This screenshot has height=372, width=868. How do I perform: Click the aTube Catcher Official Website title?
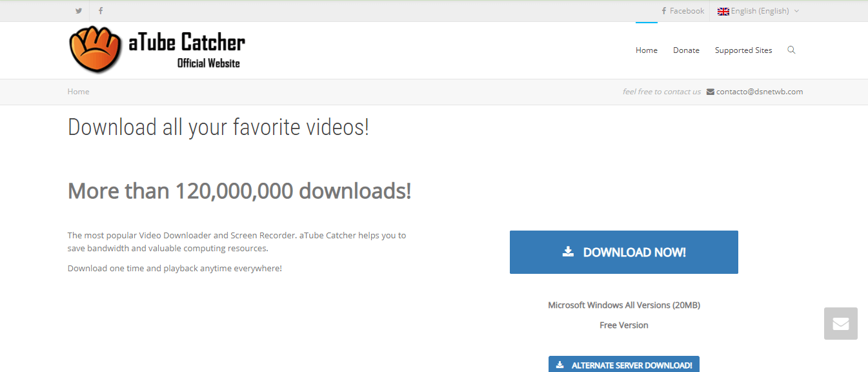[x=187, y=50]
